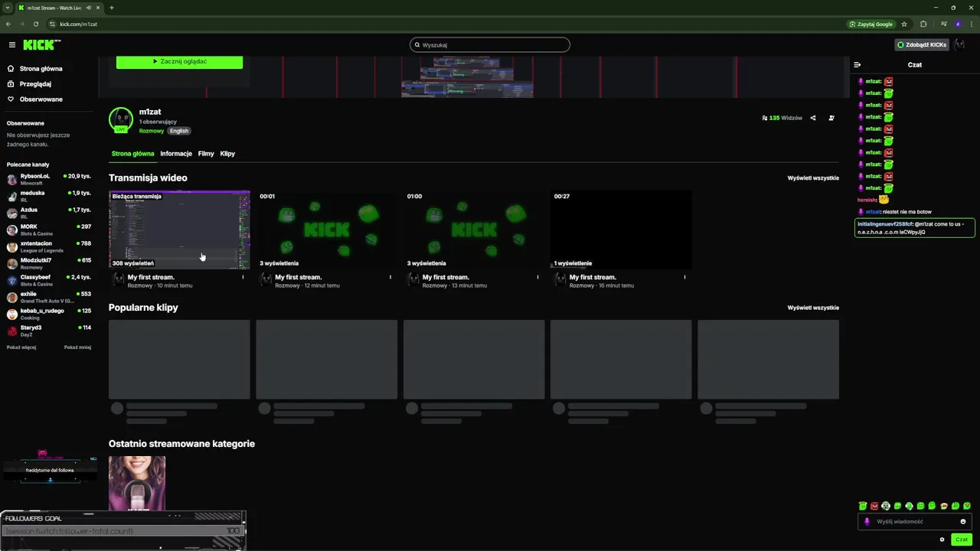Click the initialingenuevf258fcf username in chat
Viewport: 980px width, 551px height.
coord(885,224)
